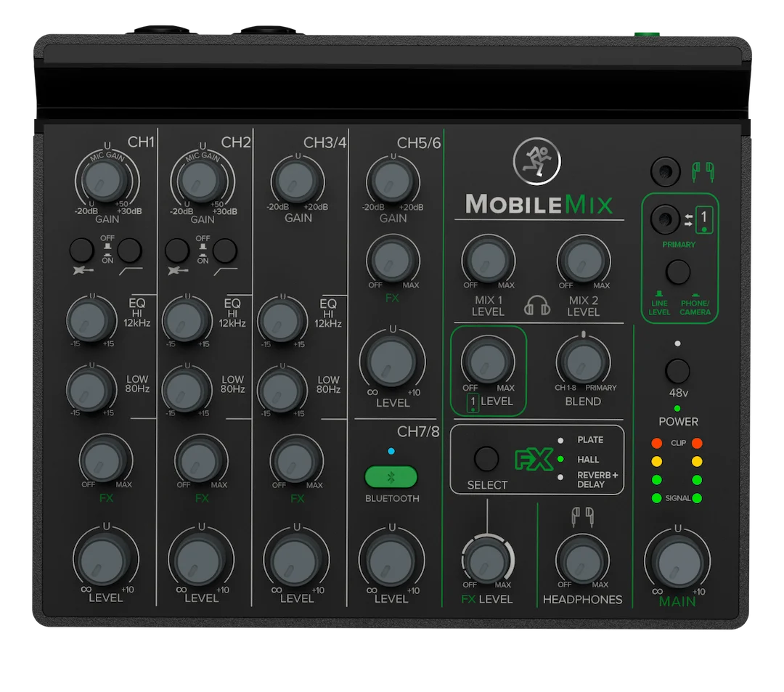The height and width of the screenshot is (692, 784).
Task: Toggle the 48v phantom power button
Action: 677,371
